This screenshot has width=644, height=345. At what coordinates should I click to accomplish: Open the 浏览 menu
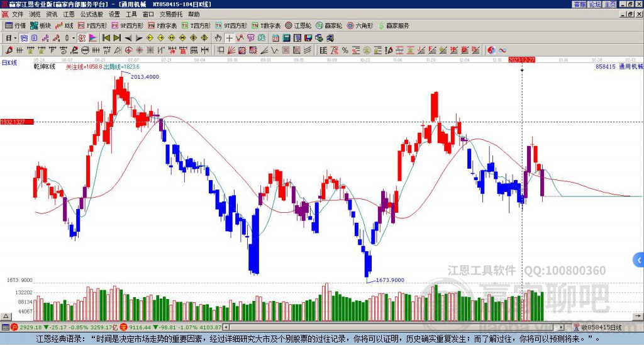point(35,14)
